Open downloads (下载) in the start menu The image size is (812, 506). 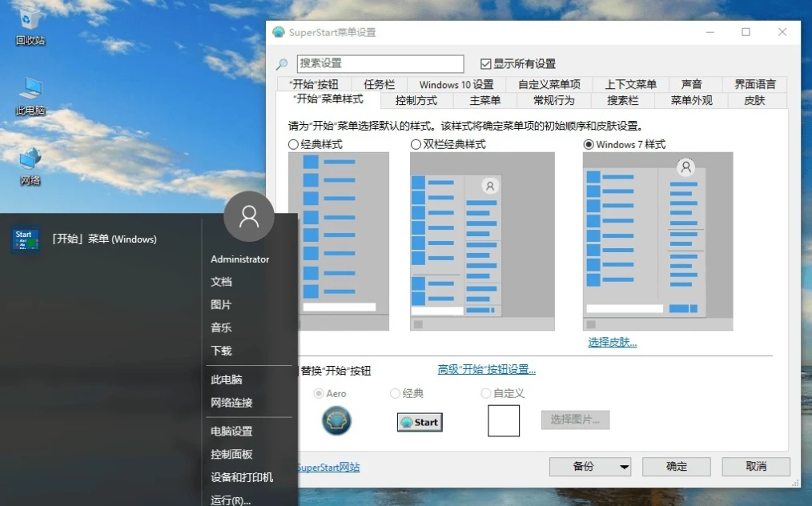click(221, 351)
